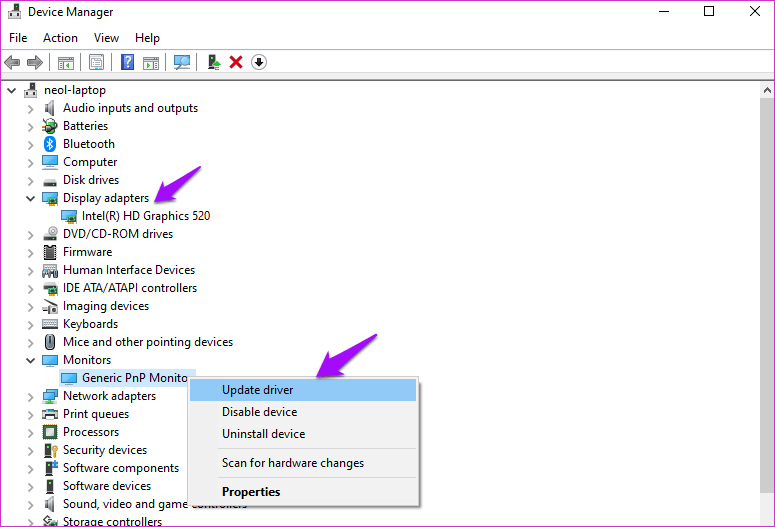This screenshot has height=527, width=775.
Task: Open Properties from the context menu
Action: click(x=303, y=492)
